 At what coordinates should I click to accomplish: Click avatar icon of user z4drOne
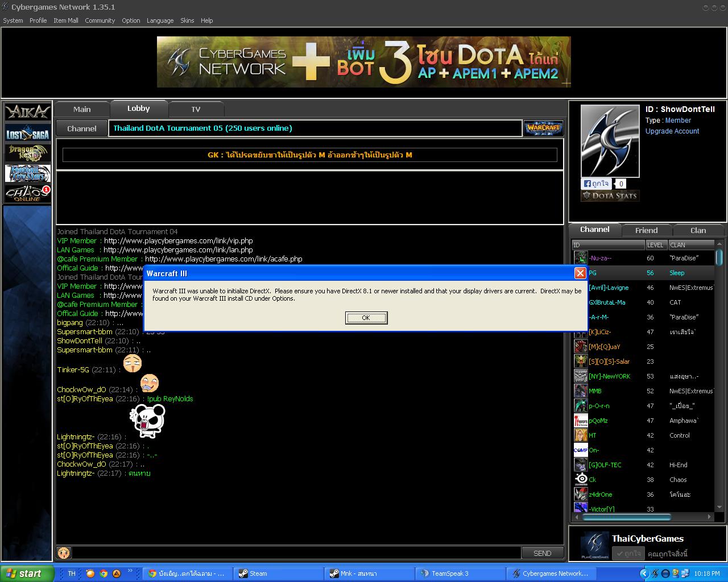point(581,494)
